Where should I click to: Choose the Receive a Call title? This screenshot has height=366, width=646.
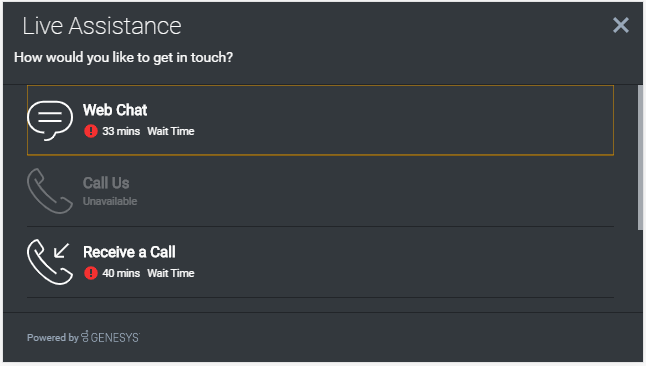click(x=129, y=252)
